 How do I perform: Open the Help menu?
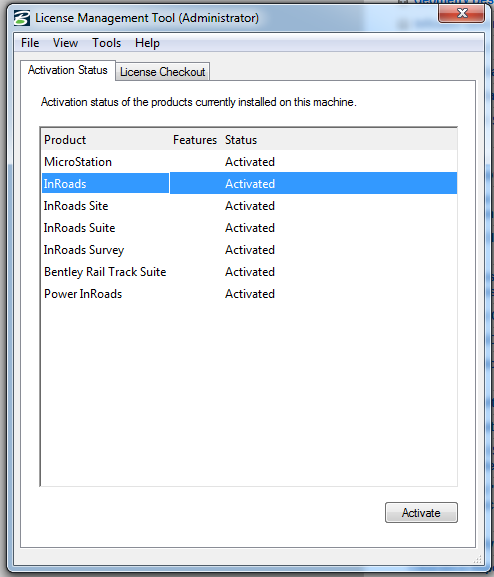(x=147, y=43)
